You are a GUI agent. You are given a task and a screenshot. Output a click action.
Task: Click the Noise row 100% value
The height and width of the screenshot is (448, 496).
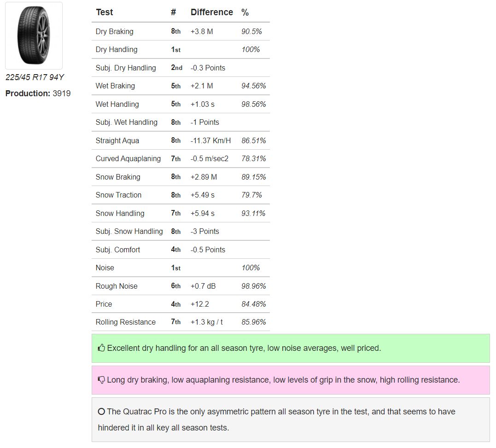[251, 268]
